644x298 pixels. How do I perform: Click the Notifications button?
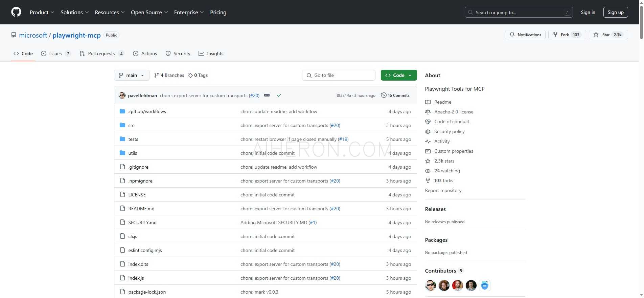pyautogui.click(x=525, y=35)
